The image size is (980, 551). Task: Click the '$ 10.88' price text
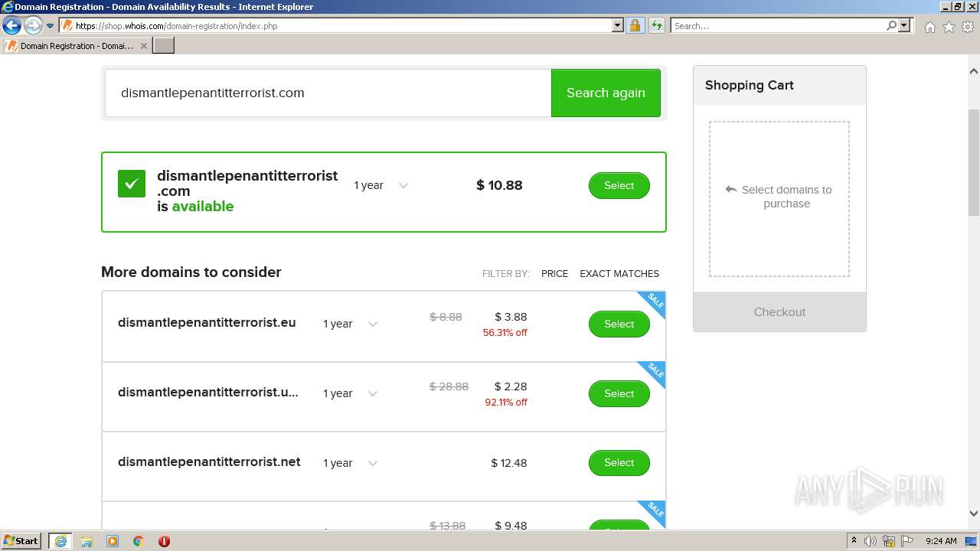(499, 185)
